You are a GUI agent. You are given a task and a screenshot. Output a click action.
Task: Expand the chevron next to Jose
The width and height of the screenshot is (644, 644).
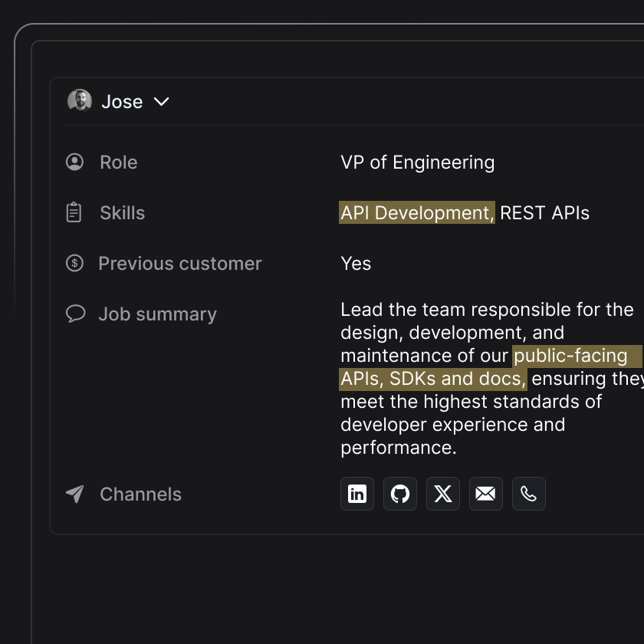[x=161, y=101]
